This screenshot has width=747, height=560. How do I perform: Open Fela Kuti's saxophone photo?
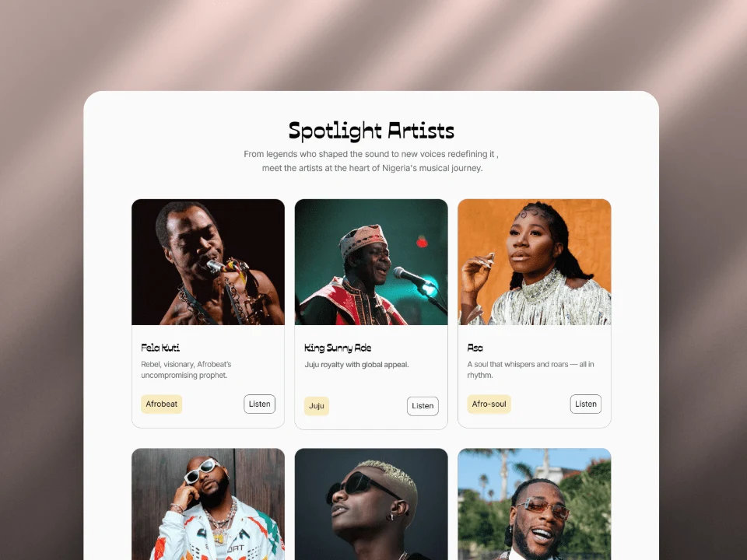click(209, 262)
